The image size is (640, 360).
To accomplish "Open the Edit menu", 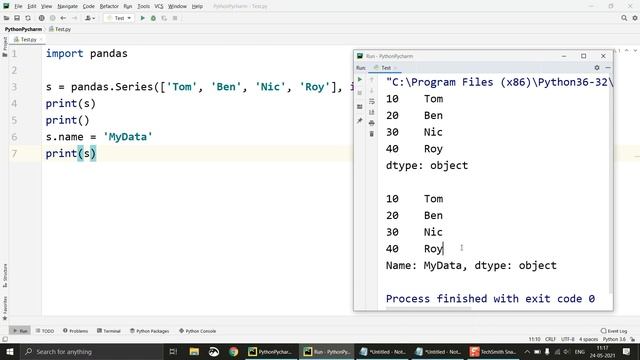I will click(x=32, y=6).
